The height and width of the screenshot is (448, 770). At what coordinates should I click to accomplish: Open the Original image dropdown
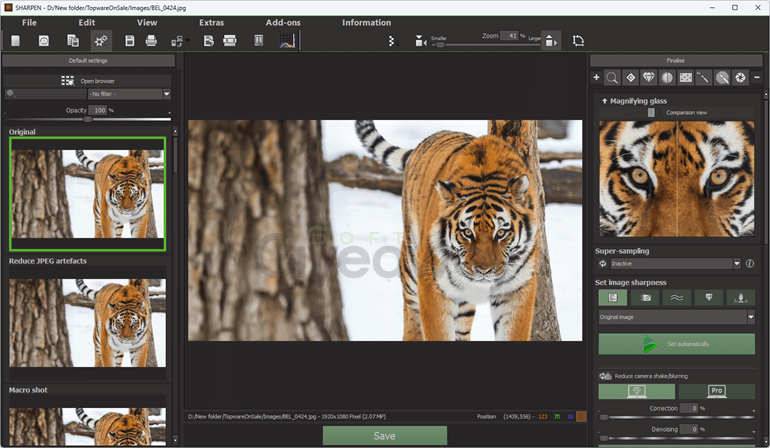(676, 317)
